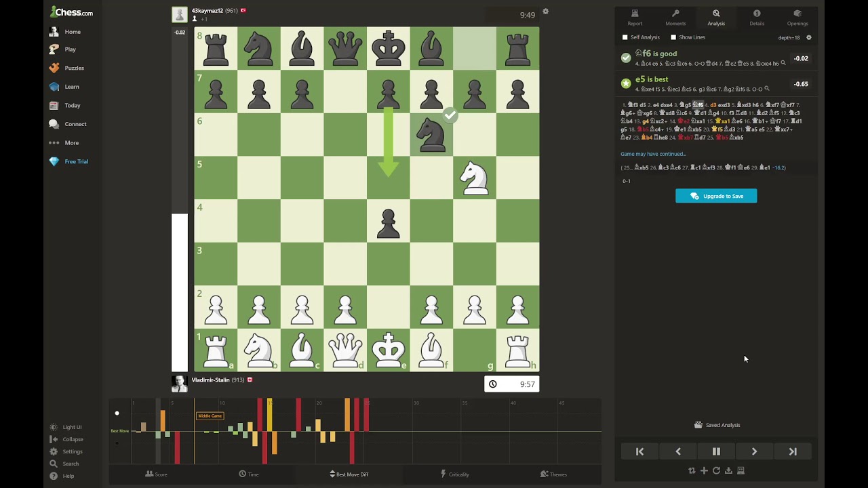The width and height of the screenshot is (868, 488).
Task: Switch to the Openings tab
Action: (x=797, y=18)
